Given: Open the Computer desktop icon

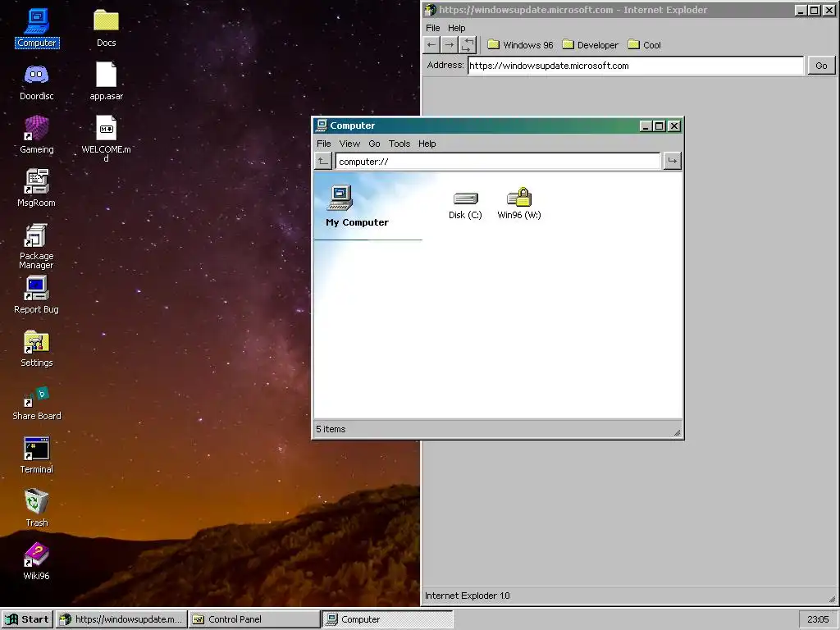Looking at the screenshot, I should click(x=36, y=28).
